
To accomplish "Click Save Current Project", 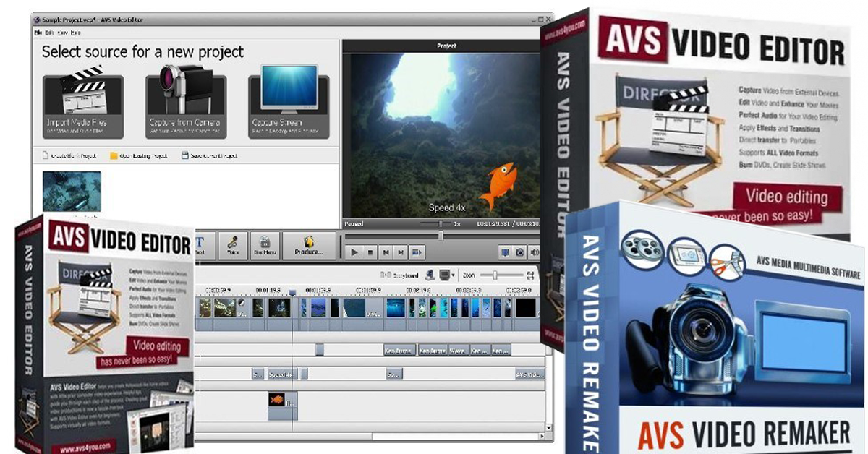I will click(x=209, y=155).
